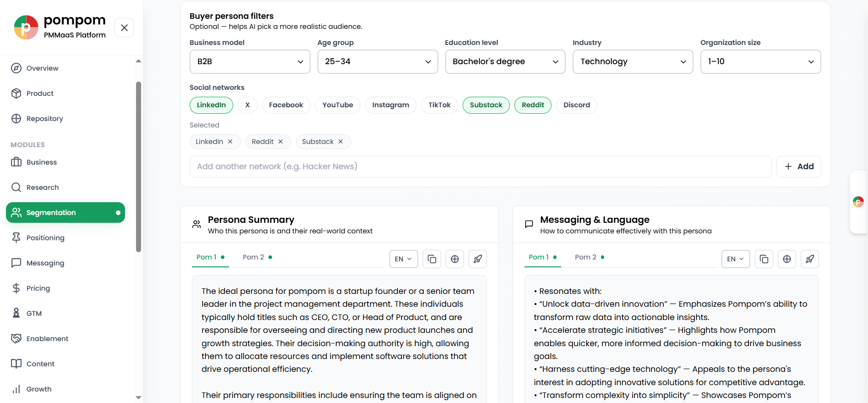Click the GTM chess piece icon
The height and width of the screenshot is (403, 868).
click(16, 313)
